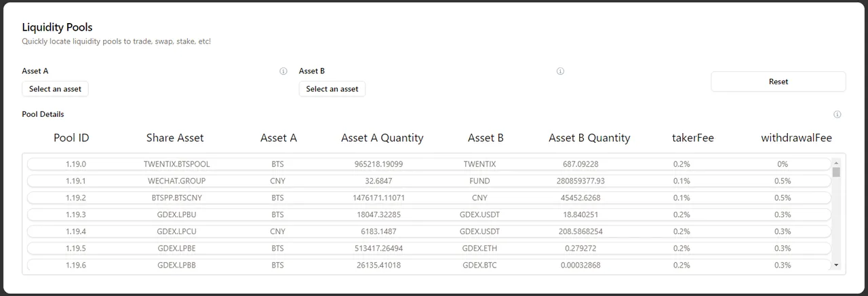Image resolution: width=868 pixels, height=296 pixels.
Task: Click the pool list scrollbar thumb
Action: (x=836, y=172)
